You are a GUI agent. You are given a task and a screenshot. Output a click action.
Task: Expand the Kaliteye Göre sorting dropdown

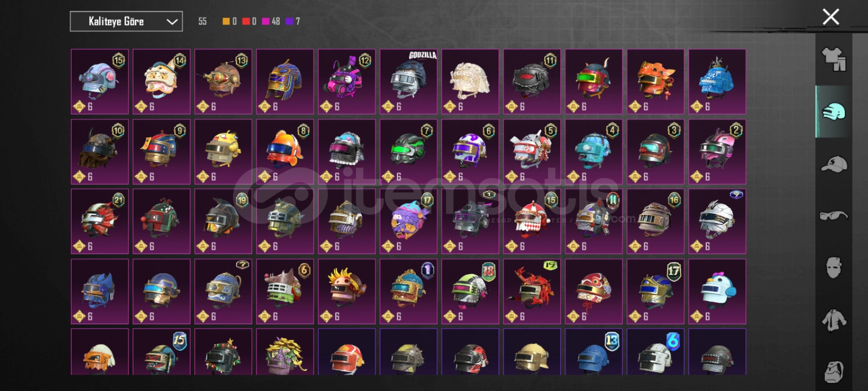(x=126, y=22)
